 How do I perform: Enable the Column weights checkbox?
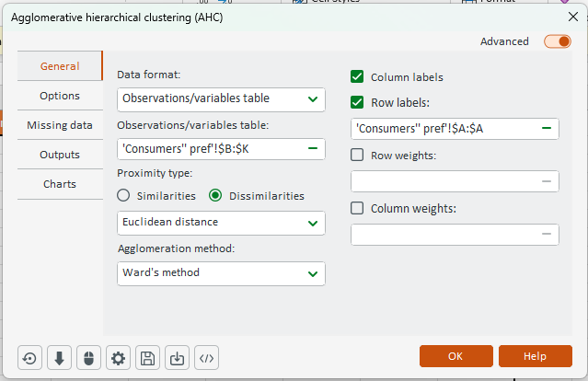(x=357, y=208)
